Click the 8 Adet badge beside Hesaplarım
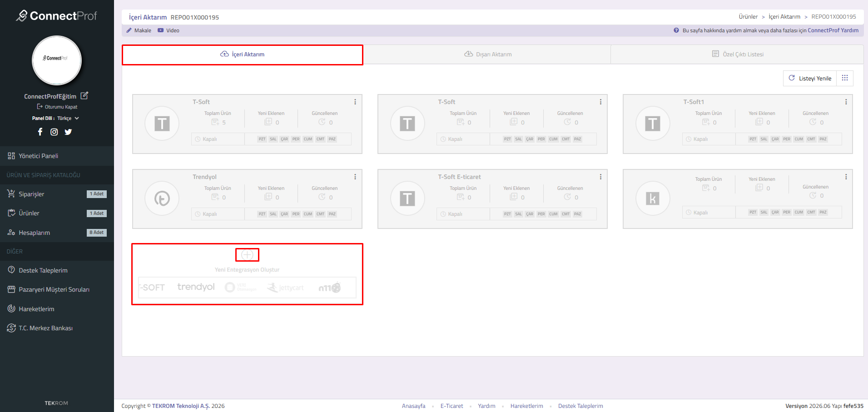This screenshot has width=868, height=412. click(x=97, y=233)
